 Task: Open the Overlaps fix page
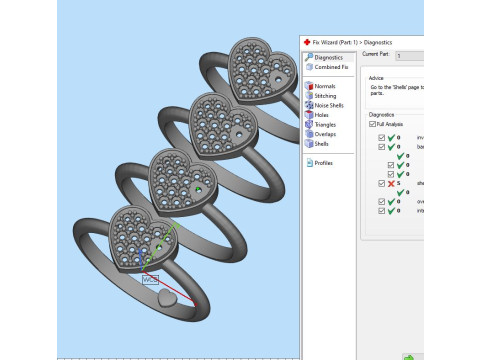click(x=320, y=134)
